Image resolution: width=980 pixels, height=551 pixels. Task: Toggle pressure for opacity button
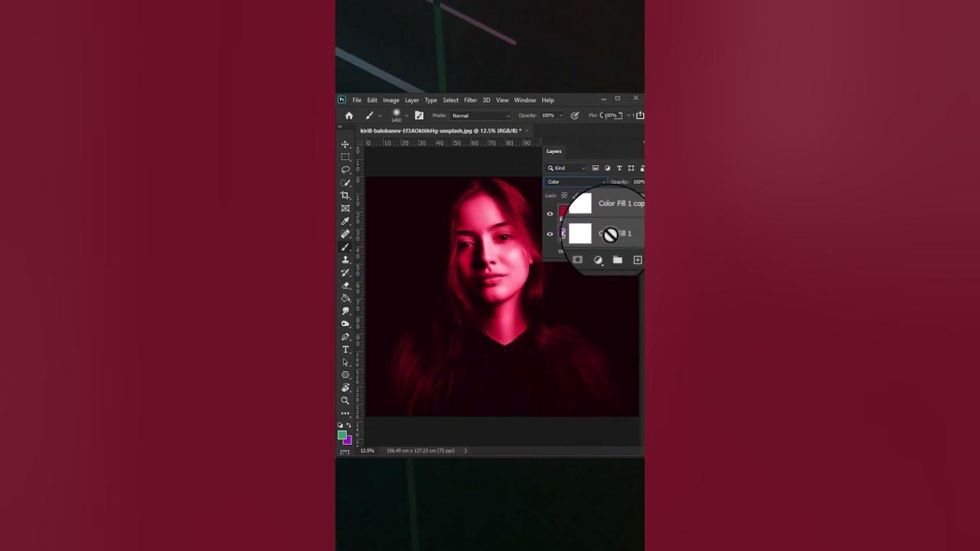(x=575, y=116)
